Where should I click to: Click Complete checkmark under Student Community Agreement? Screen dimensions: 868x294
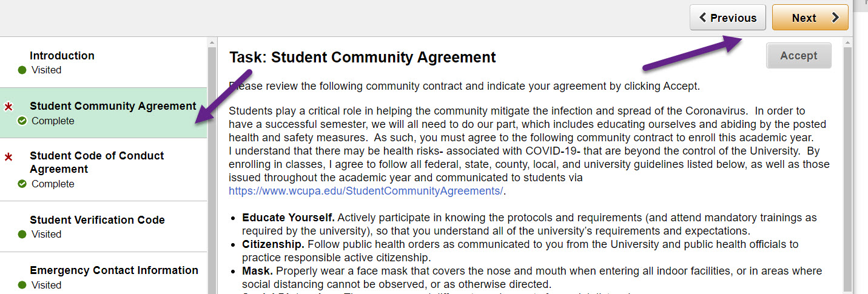[22, 121]
